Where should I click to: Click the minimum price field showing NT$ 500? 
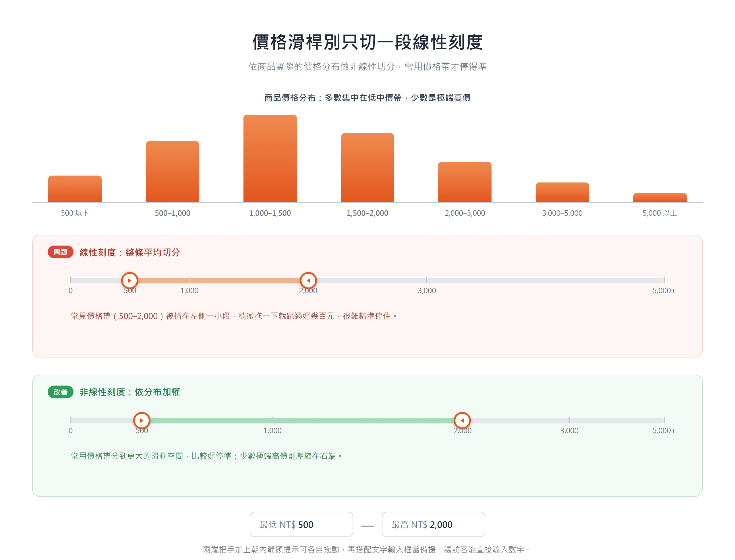tap(301, 524)
